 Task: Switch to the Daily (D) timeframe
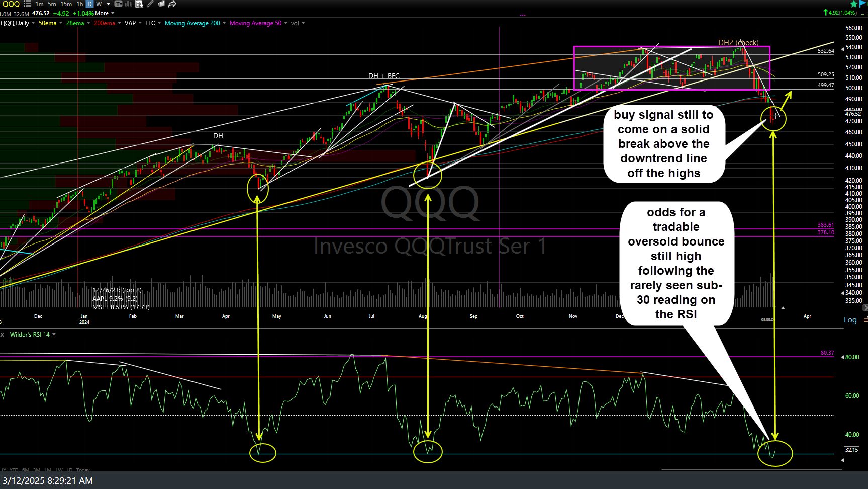(90, 4)
